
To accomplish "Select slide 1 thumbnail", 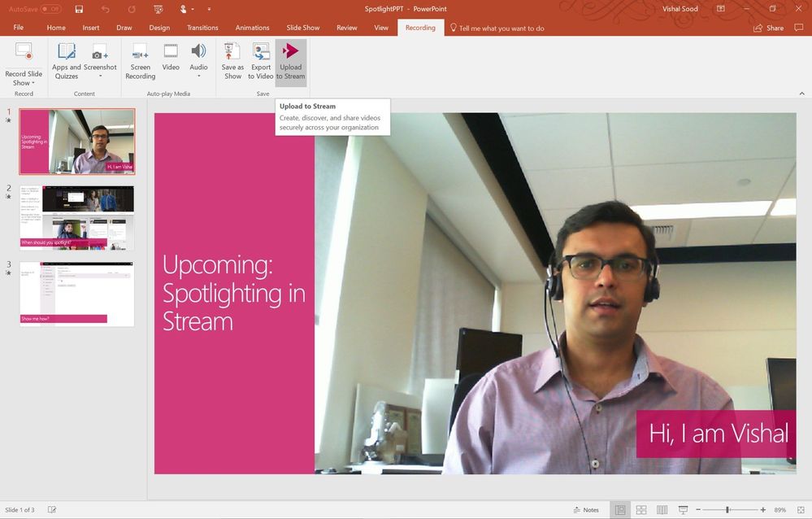I will coord(77,141).
